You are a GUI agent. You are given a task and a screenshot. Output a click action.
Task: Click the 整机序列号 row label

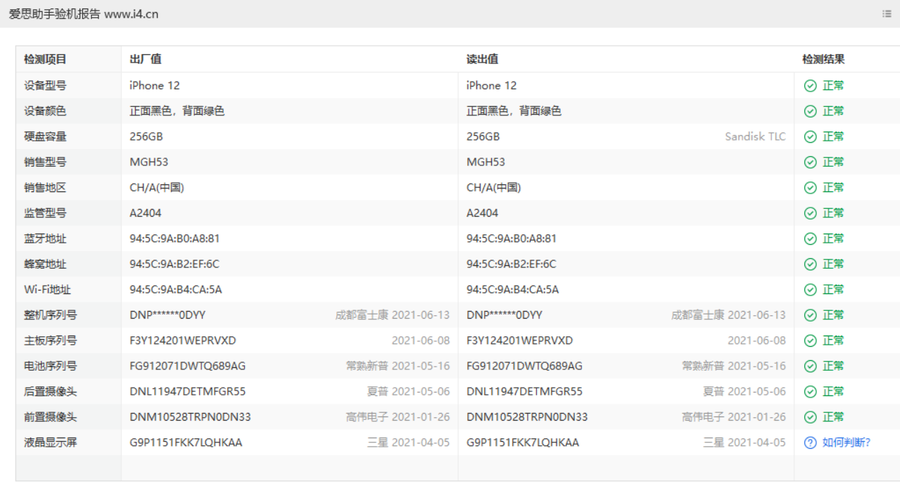50,315
